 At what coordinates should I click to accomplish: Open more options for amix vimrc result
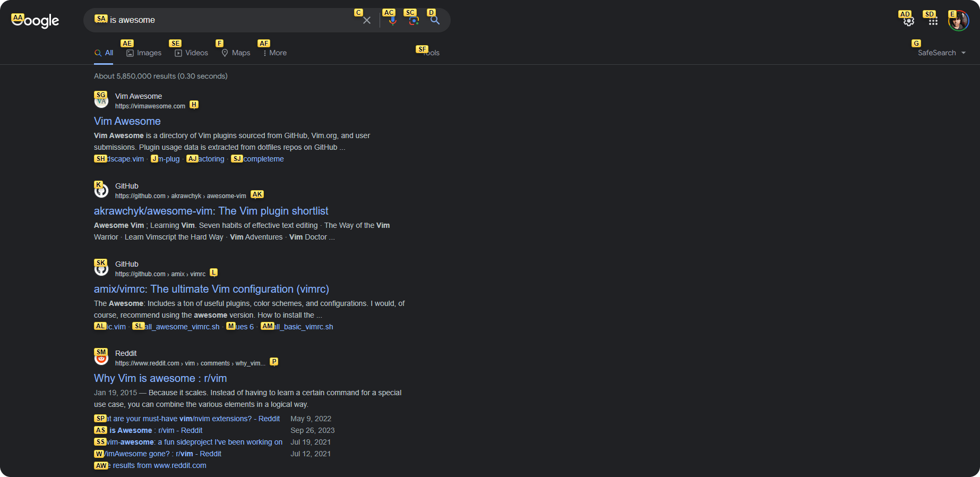coord(214,273)
